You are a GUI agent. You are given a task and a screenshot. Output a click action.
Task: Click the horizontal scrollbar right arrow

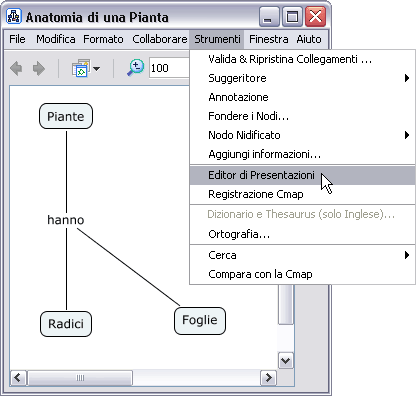(x=268, y=378)
